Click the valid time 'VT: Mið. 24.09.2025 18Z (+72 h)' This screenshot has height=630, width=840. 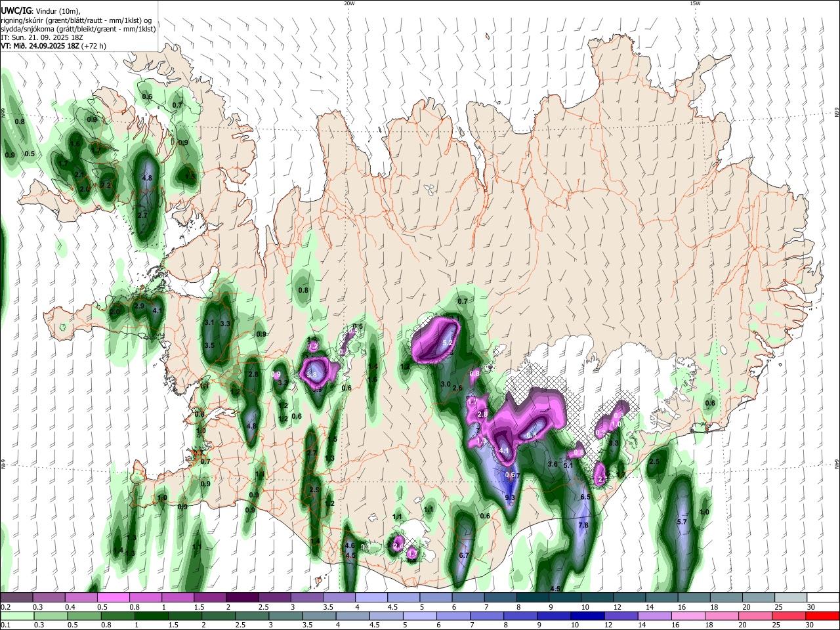pyautogui.click(x=52, y=46)
